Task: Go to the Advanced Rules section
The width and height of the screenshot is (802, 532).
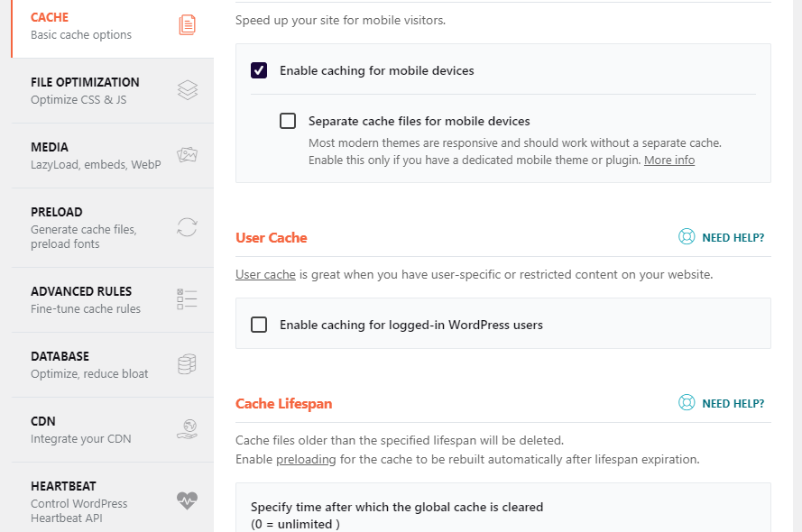Action: coord(113,300)
